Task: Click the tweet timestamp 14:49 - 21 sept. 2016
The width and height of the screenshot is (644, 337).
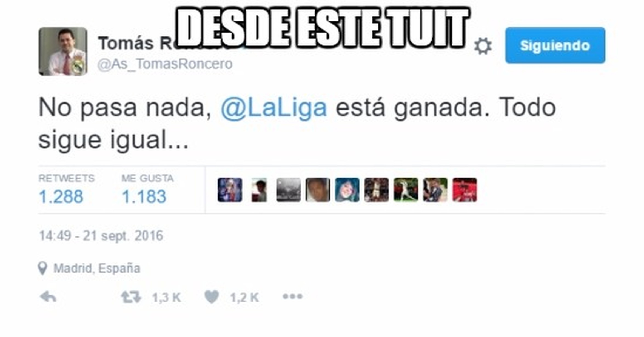Action: coord(101,236)
